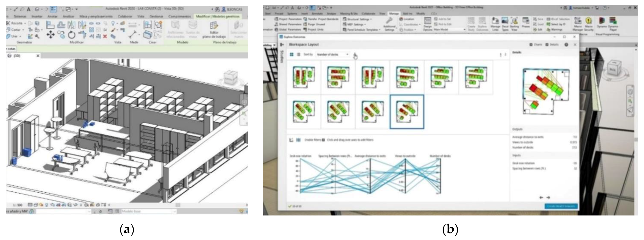The width and height of the screenshot is (644, 240).
Task: Click the next outcome right arrow
Action: (548, 198)
